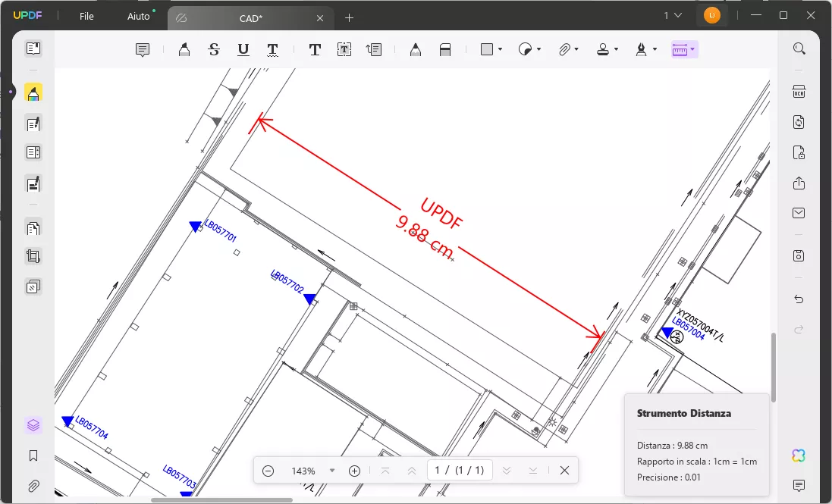The image size is (832, 504).
Task: Open the Aiuto menu
Action: 139,17
